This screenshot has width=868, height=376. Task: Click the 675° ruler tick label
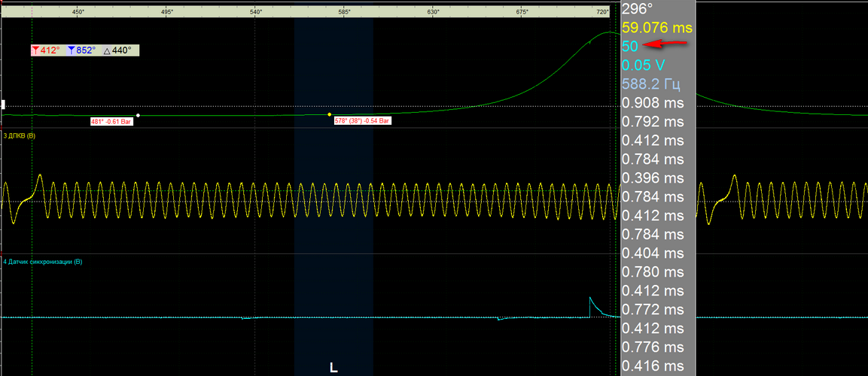522,11
